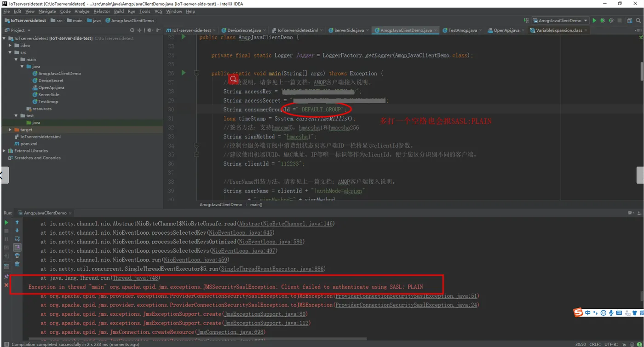Clear all Run console output with trash icon

pos(17,264)
